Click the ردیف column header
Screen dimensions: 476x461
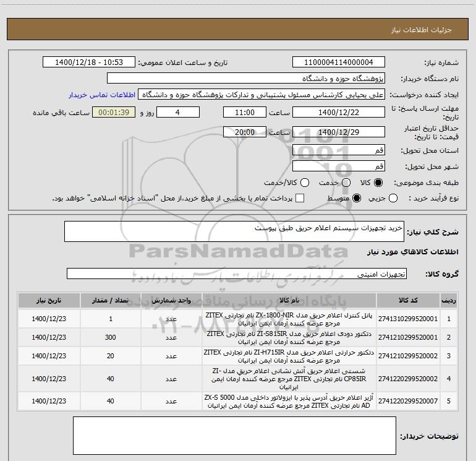[449, 300]
